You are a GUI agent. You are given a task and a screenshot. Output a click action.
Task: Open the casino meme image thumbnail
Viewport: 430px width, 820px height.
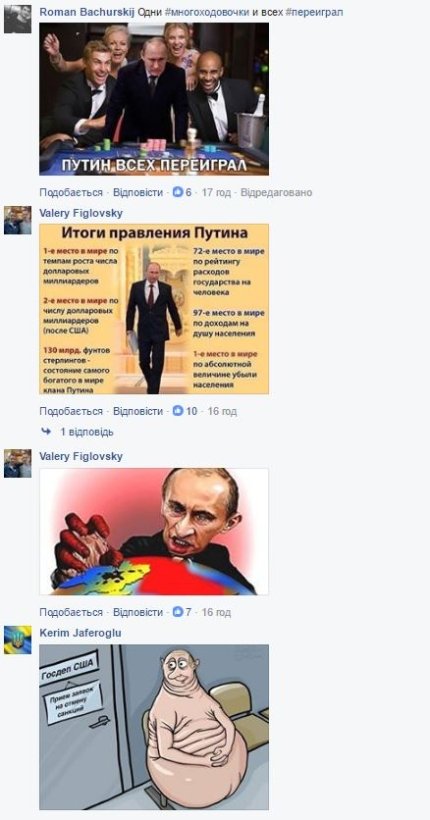[x=154, y=99]
